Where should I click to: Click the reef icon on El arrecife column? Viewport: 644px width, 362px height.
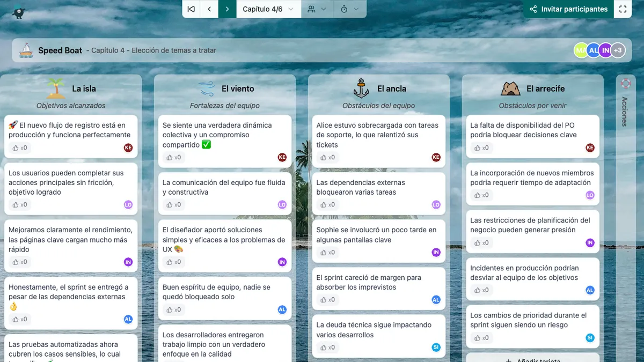pos(510,88)
